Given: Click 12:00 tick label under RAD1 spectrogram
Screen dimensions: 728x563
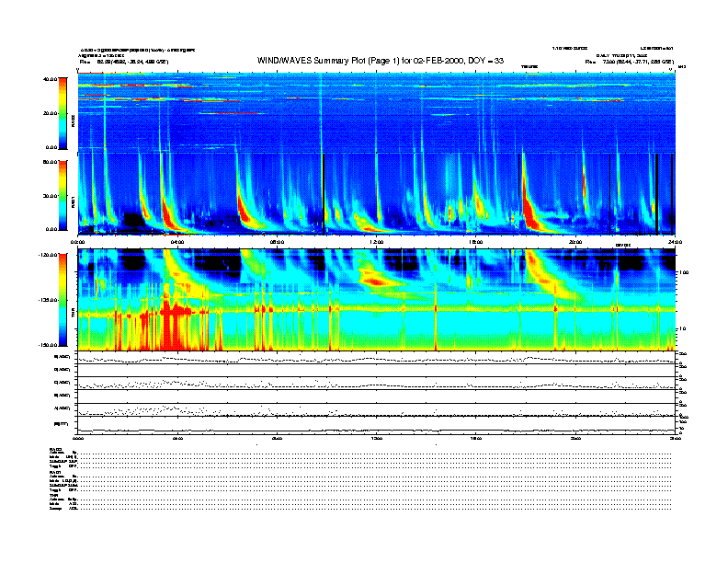Looking at the screenshot, I should coord(377,242).
